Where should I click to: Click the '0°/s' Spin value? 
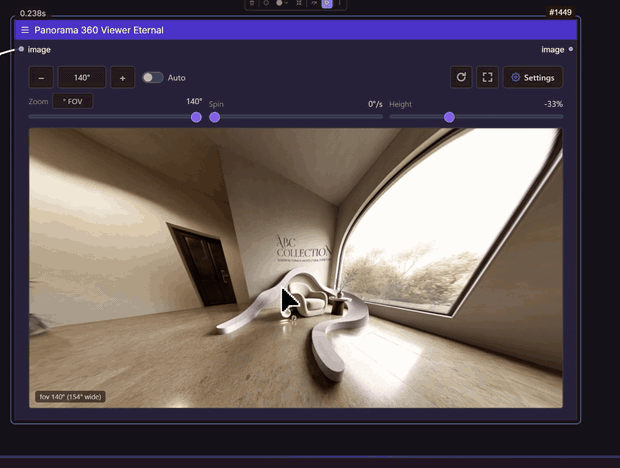(x=375, y=104)
